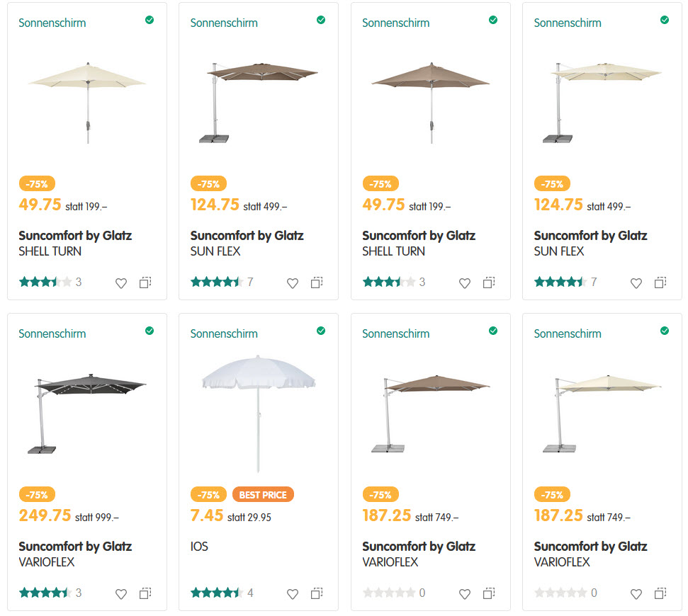Image resolution: width=688 pixels, height=616 pixels.
Task: Compare the brown SHELL TURN umbrella
Action: tap(489, 283)
